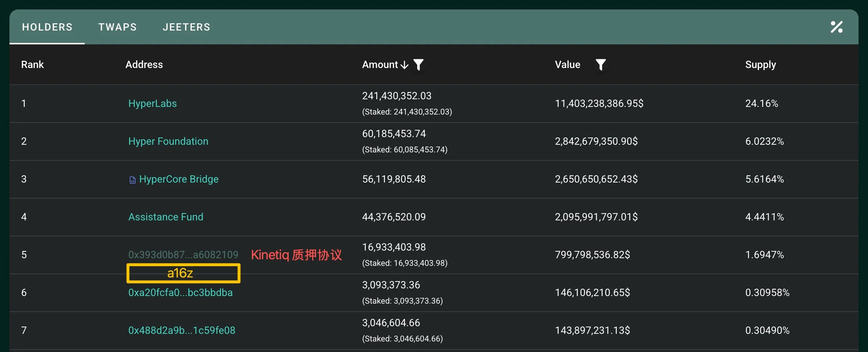The height and width of the screenshot is (352, 868).
Task: Select staked value 241,430,352.03 text
Action: pyautogui.click(x=407, y=112)
